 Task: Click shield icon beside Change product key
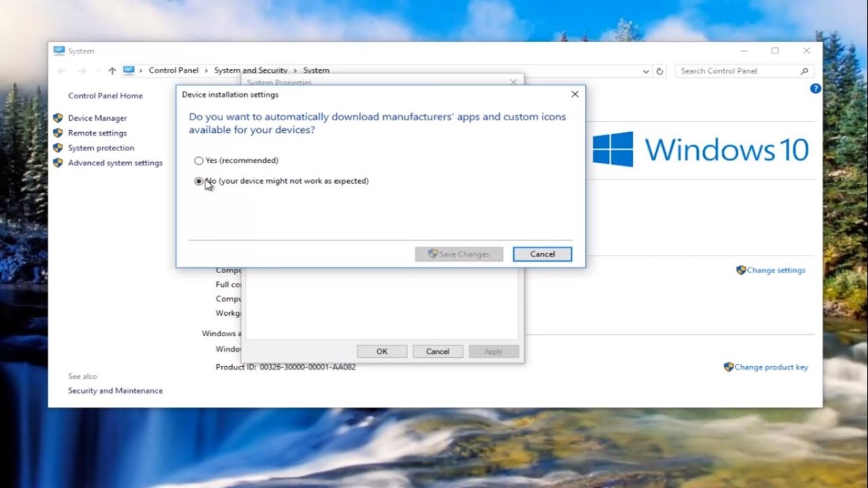(x=728, y=367)
